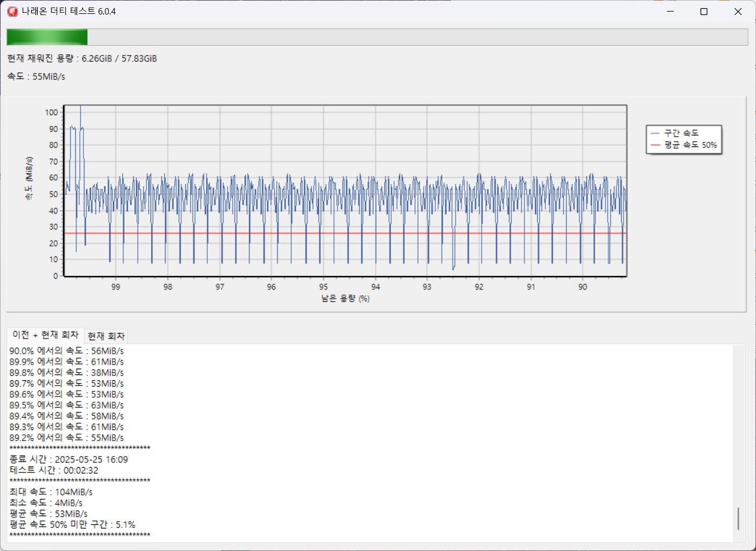Image resolution: width=756 pixels, height=551 pixels.
Task: Close the 나래온 더티 테스트 window
Action: (x=738, y=12)
